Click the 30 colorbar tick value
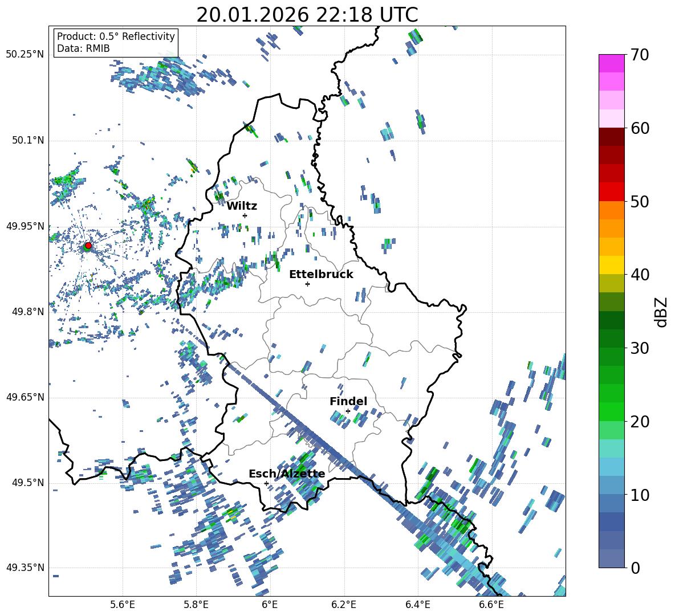 [640, 348]
